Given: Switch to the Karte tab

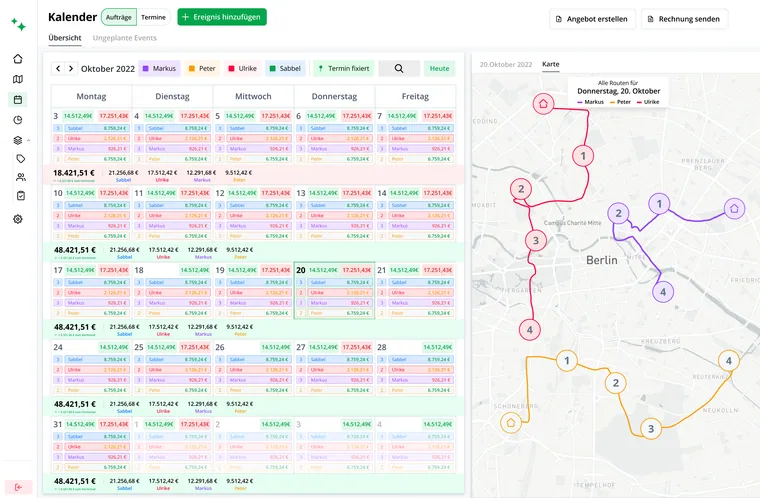Looking at the screenshot, I should pyautogui.click(x=551, y=64).
